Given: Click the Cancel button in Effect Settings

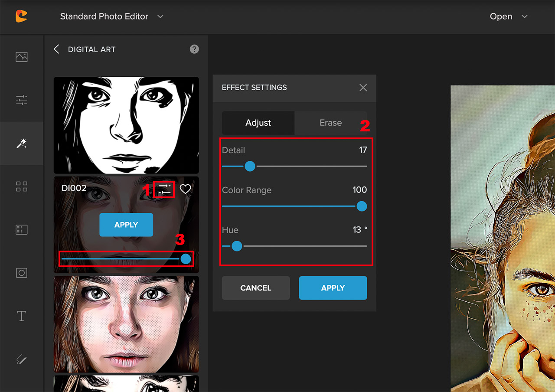Looking at the screenshot, I should coord(255,288).
